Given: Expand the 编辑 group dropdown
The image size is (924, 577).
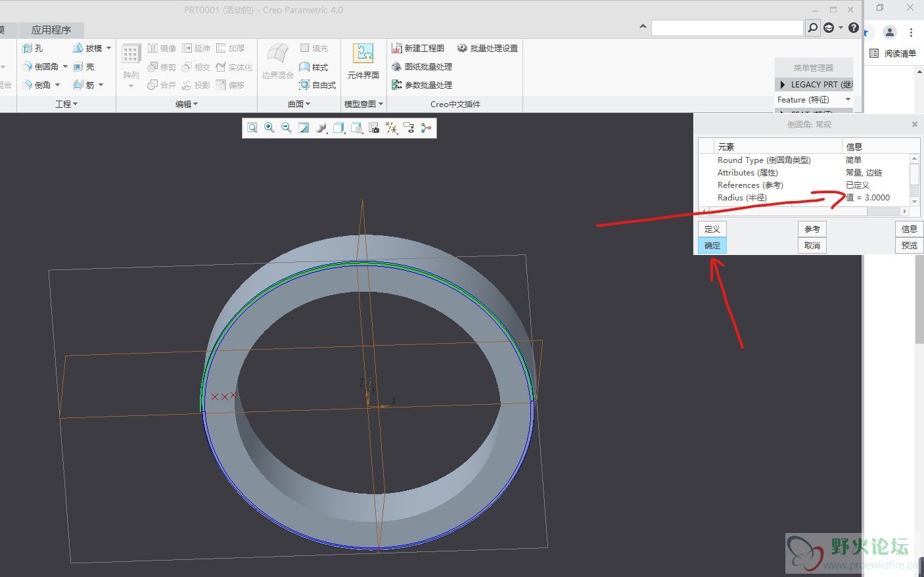Looking at the screenshot, I should 187,104.
